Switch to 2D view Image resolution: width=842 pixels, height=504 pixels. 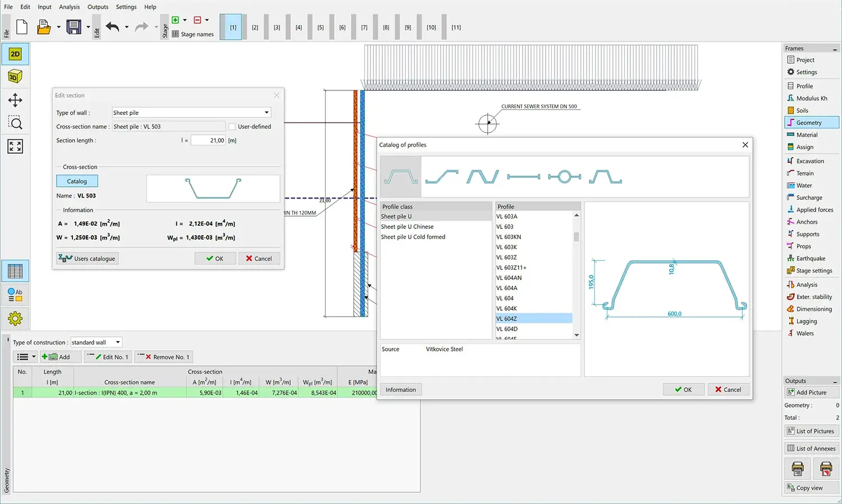pyautogui.click(x=15, y=54)
